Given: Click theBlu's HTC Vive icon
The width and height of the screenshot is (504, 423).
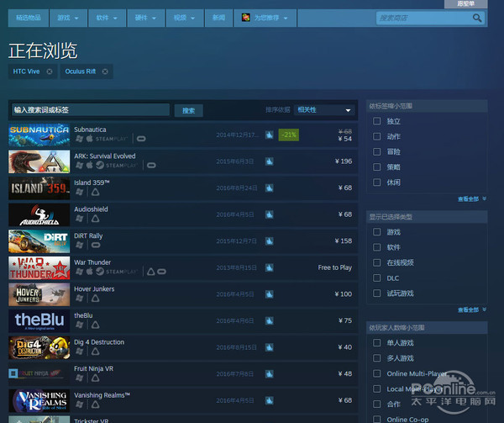Looking at the screenshot, I should 96,325.
